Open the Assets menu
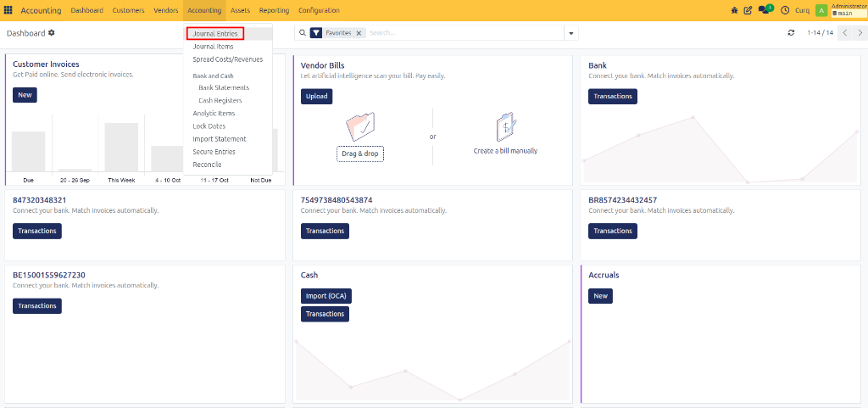Viewport: 868px width, 408px height. 240,10
